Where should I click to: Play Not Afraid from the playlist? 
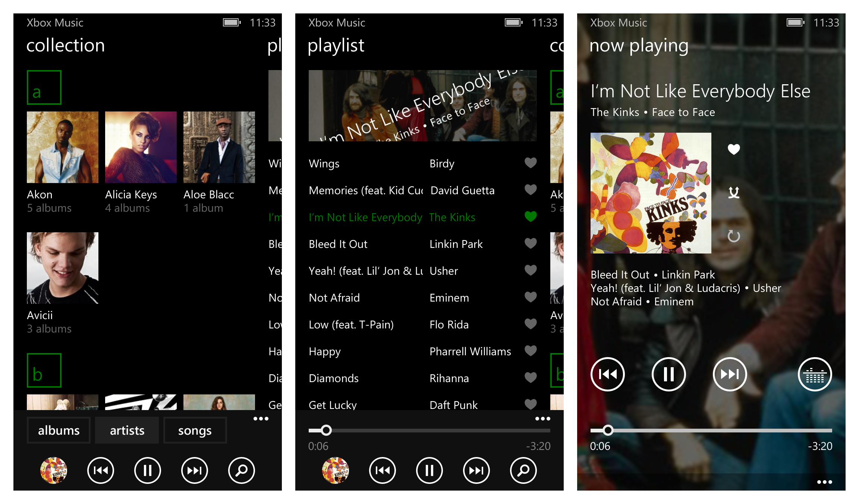click(334, 298)
